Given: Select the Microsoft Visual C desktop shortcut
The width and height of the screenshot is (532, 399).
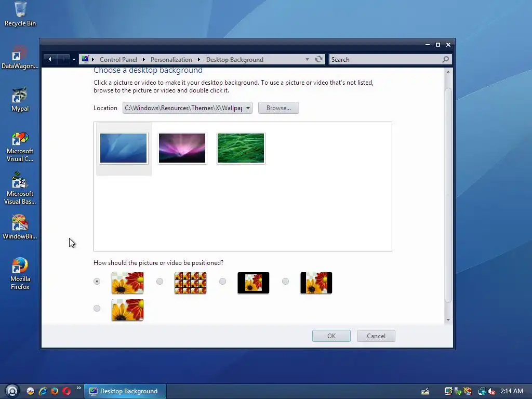Looking at the screenshot, I should coord(20,147).
